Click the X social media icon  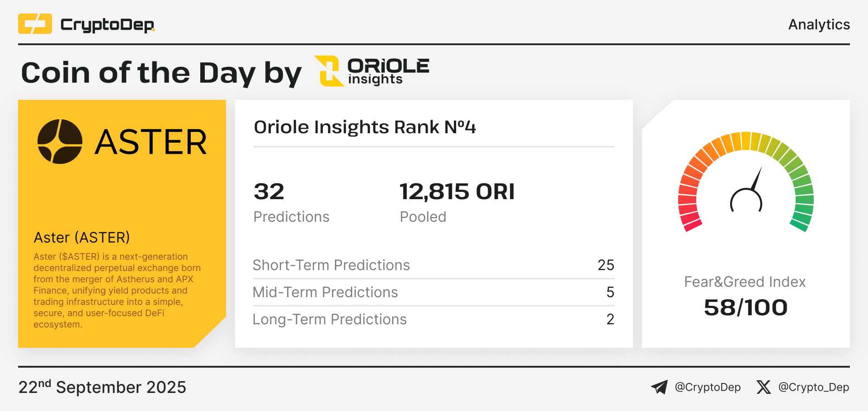click(x=764, y=387)
